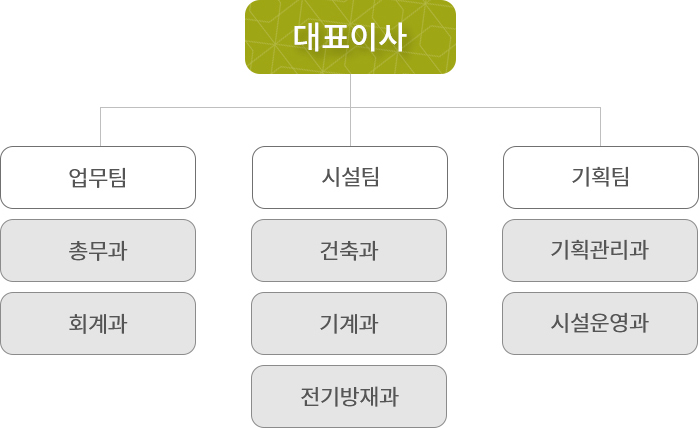Click the 기획관리과 text label

[x=600, y=250]
